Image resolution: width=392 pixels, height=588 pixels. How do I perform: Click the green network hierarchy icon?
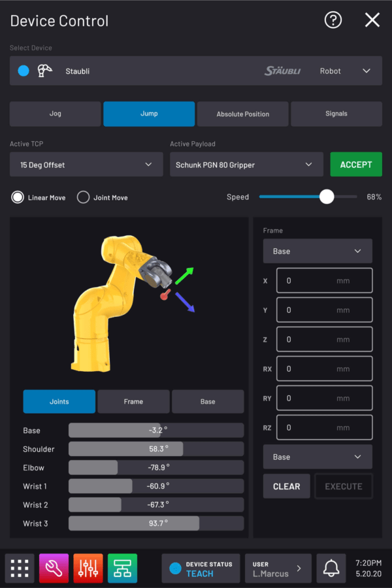pyautogui.click(x=122, y=568)
